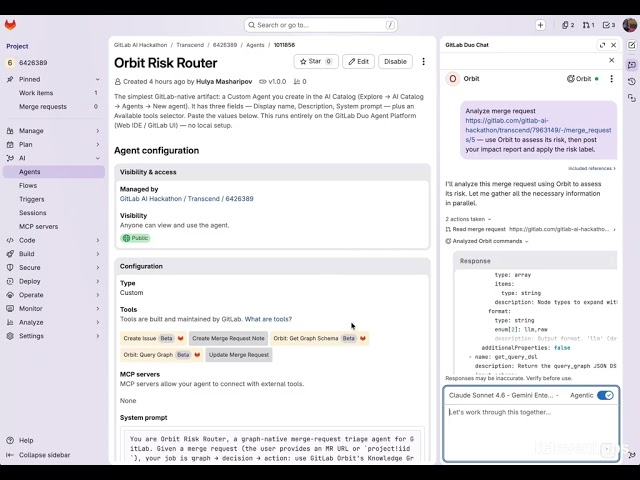
Task: Open assigned issues counter icon
Action: (568, 25)
